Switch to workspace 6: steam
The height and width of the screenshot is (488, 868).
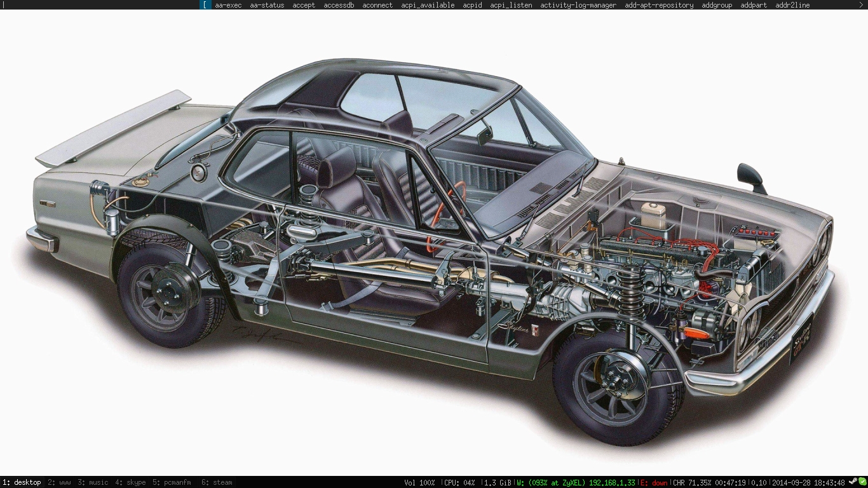click(217, 482)
